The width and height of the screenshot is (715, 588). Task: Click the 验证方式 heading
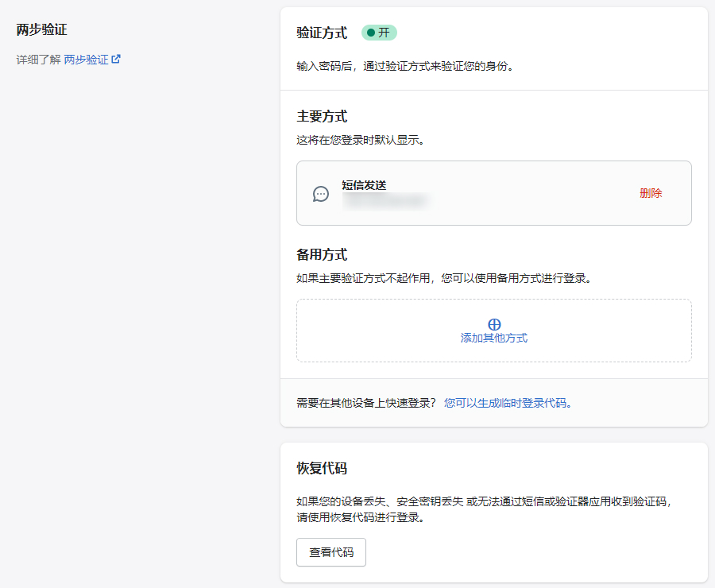click(322, 33)
